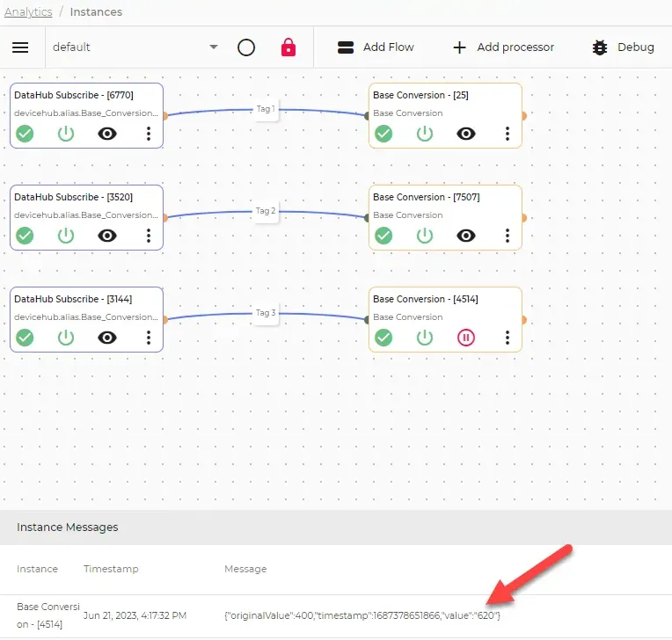Click green check status on Base Conversion [7507]
Screen dimensions: 672x640
click(x=383, y=236)
